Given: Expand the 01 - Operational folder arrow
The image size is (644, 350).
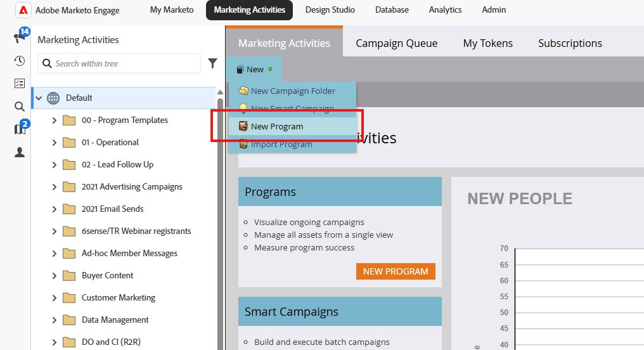Looking at the screenshot, I should coord(55,143).
